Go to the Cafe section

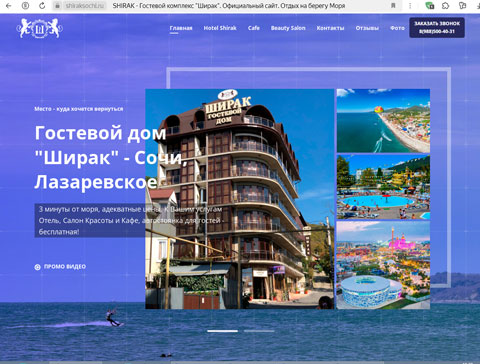[x=254, y=28]
